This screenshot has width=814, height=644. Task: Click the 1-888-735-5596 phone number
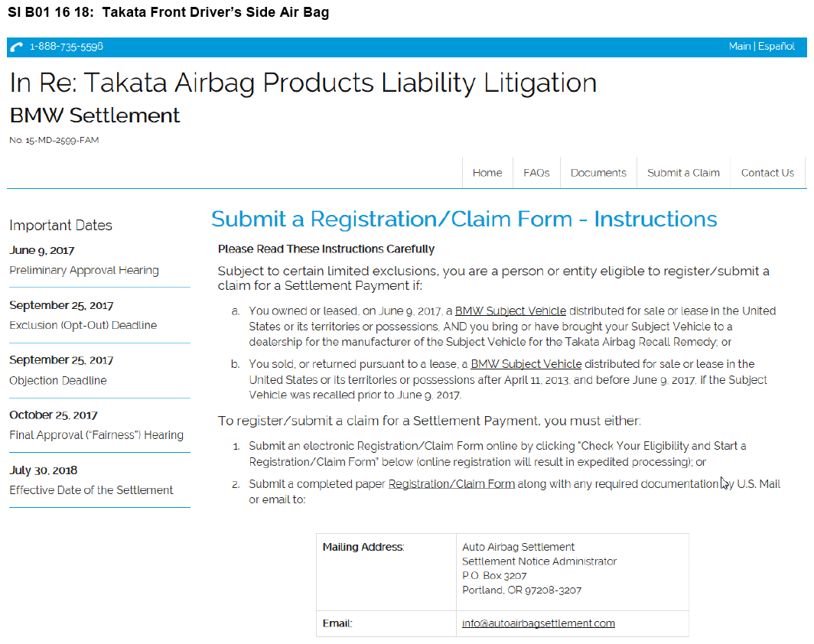pos(67,47)
